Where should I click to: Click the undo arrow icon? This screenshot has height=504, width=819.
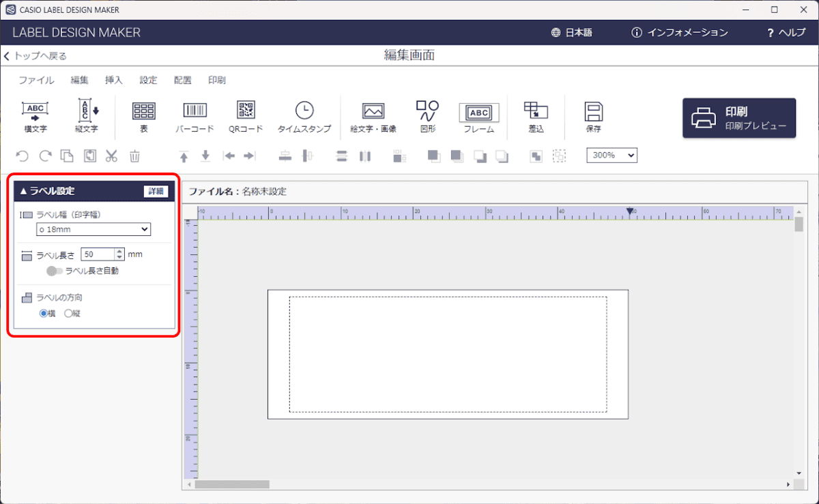tap(23, 156)
